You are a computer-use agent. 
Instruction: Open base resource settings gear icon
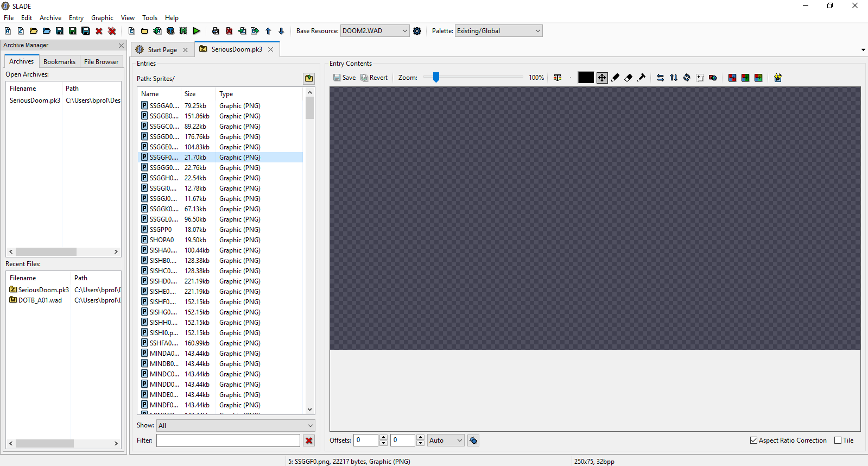[417, 31]
